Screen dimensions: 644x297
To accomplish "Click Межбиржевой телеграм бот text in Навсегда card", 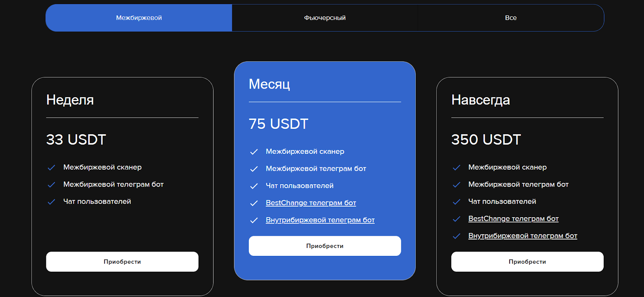I will (518, 184).
